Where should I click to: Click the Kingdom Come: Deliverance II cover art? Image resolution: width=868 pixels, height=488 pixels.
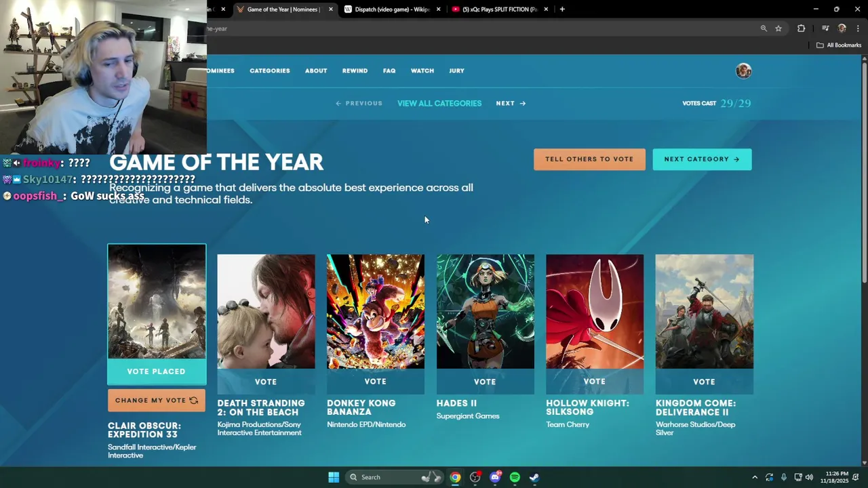[x=704, y=312]
